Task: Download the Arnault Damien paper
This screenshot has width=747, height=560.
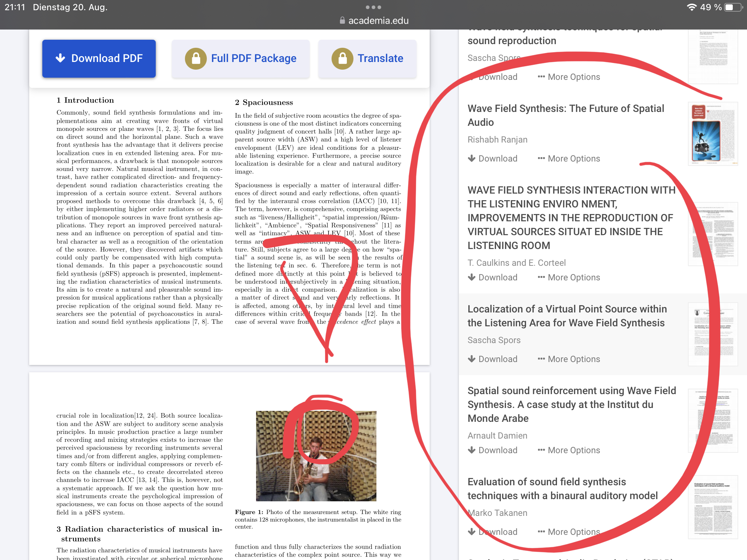Action: click(493, 450)
